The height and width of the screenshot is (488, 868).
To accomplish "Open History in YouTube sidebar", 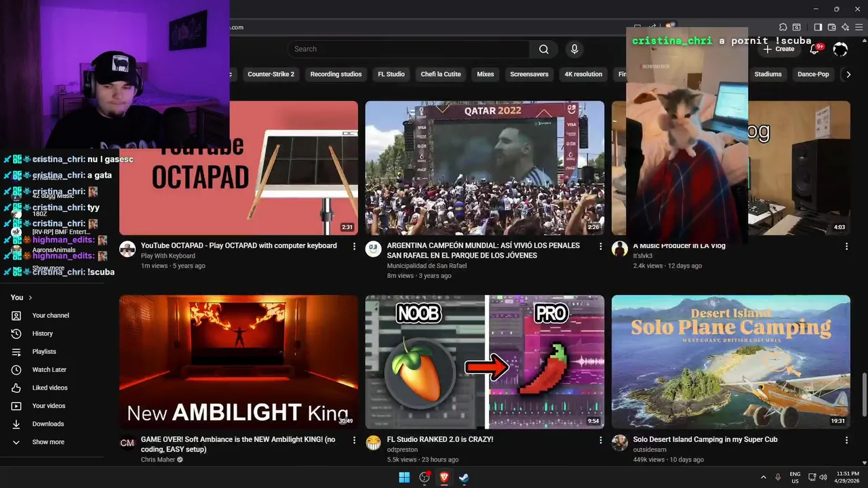I will (42, 333).
